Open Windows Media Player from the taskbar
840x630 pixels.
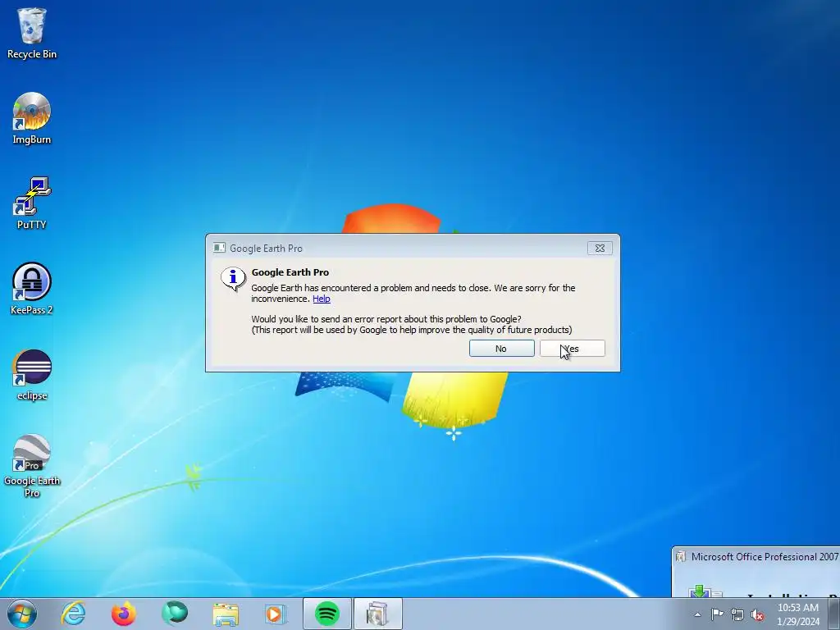pos(276,614)
